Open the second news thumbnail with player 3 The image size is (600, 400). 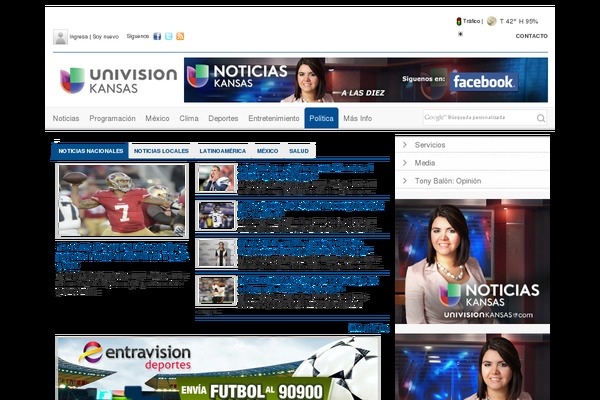[x=216, y=216]
